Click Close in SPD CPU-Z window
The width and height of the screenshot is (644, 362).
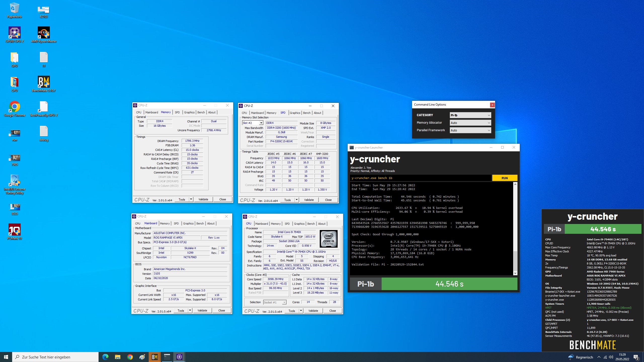point(328,200)
